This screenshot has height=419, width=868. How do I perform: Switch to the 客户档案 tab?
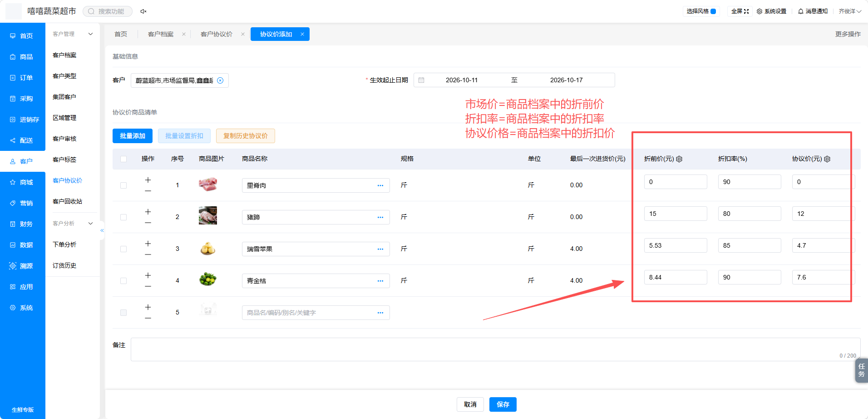coord(161,34)
